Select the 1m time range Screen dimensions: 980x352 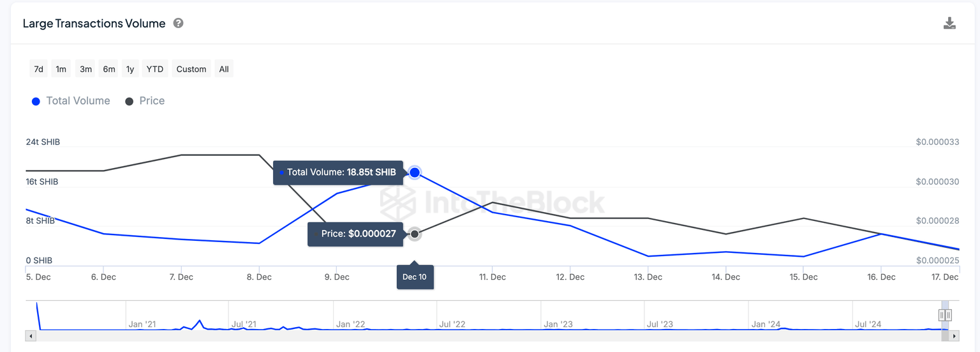[61, 69]
